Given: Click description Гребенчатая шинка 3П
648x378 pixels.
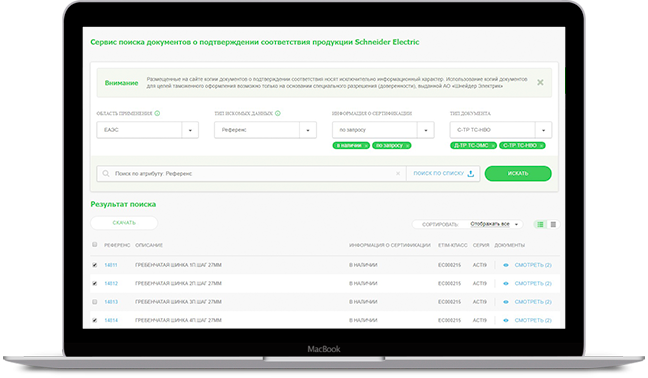Looking at the screenshot, I should click(178, 302).
